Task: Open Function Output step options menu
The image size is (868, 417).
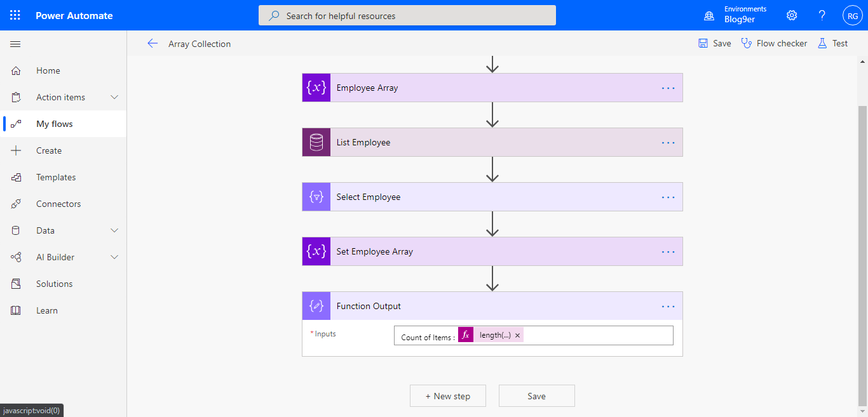Action: 668,306
